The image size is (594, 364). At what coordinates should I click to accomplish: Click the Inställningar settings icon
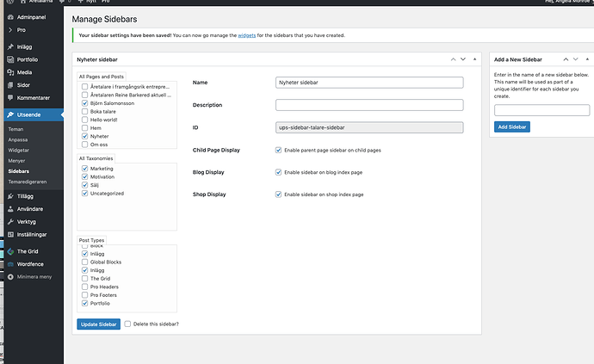point(10,234)
